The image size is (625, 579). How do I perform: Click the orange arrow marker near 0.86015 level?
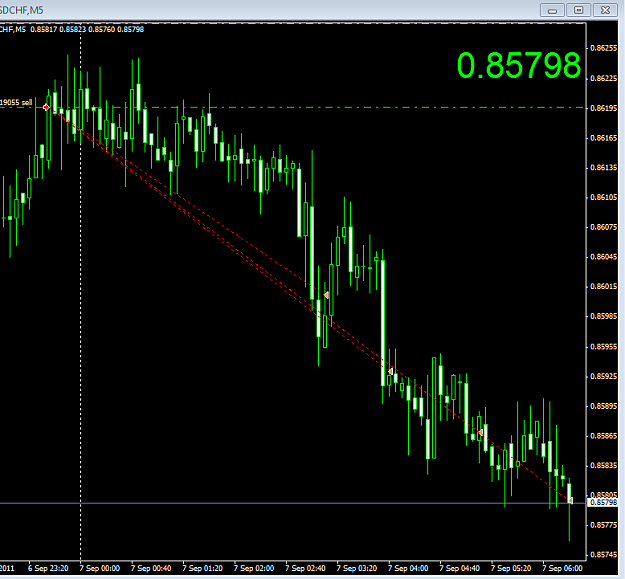coord(326,295)
